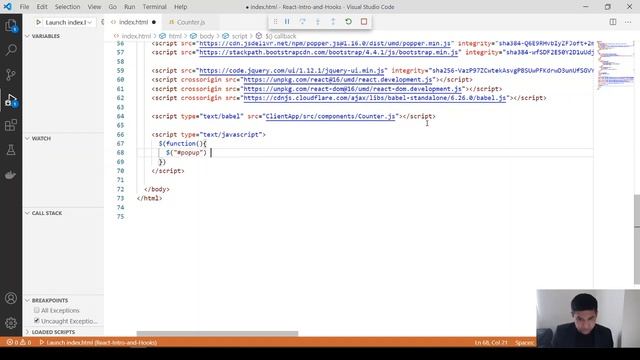
Task: Open the Run menu
Action: click(x=129, y=7)
